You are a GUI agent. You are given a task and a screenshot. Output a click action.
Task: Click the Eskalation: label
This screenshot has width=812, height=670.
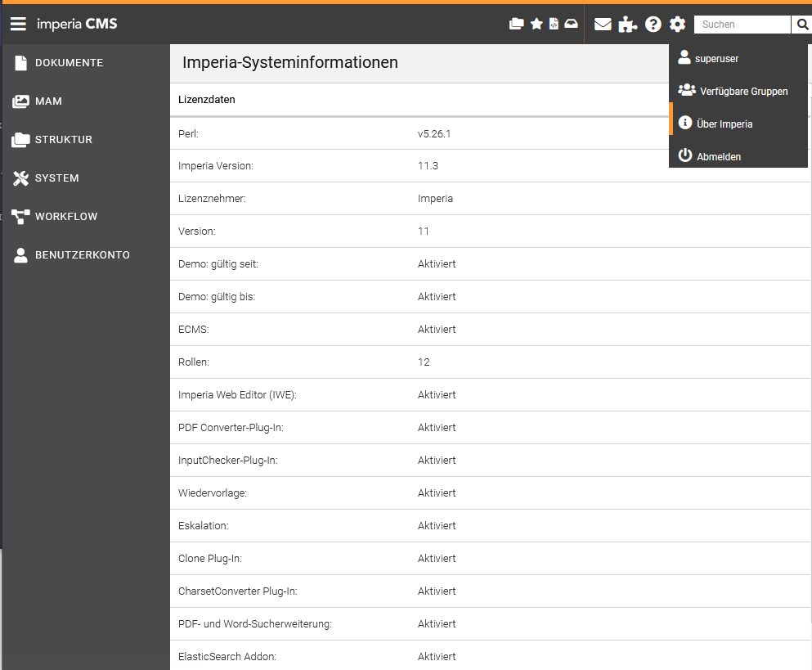[203, 526]
